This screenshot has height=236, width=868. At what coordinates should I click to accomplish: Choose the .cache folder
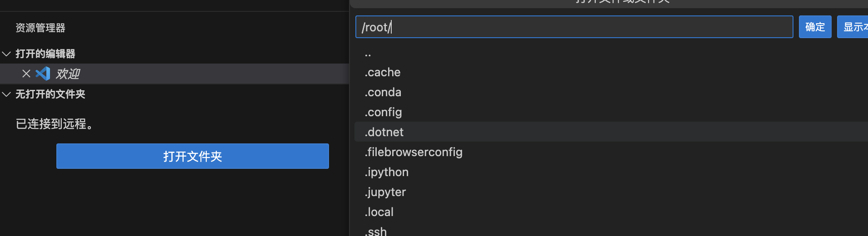pyautogui.click(x=383, y=73)
